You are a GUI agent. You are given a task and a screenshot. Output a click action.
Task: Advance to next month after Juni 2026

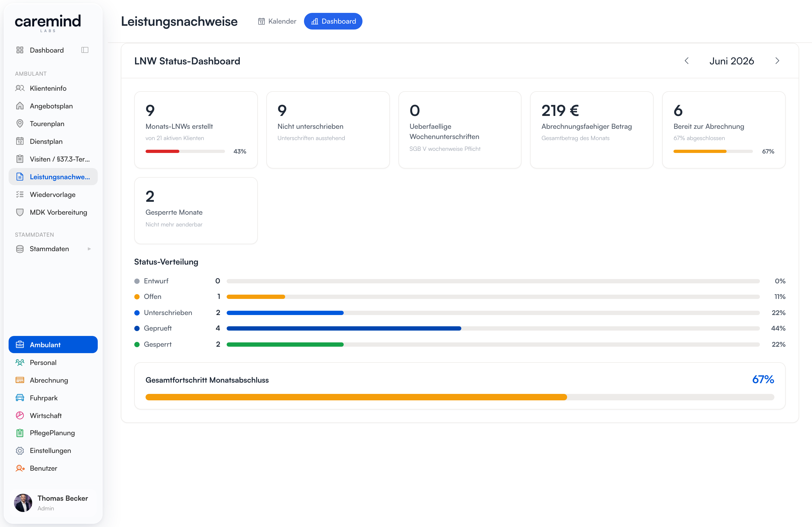[777, 61]
